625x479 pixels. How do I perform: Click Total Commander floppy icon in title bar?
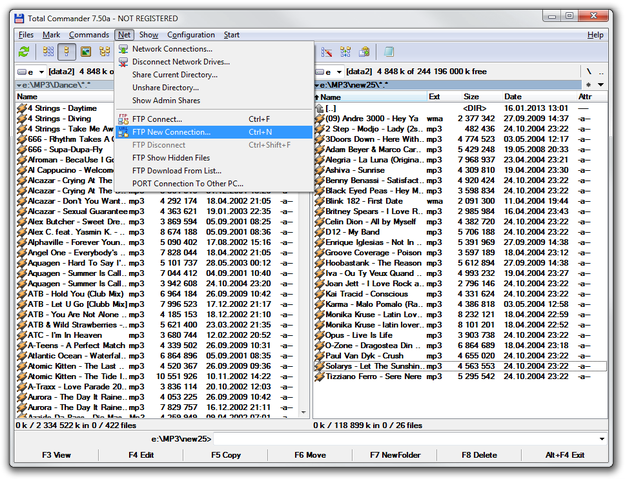point(19,18)
